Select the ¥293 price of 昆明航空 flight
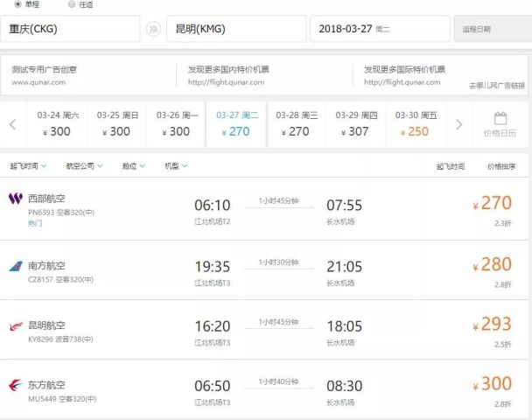Screen dimensions: 532x420 (x=493, y=324)
